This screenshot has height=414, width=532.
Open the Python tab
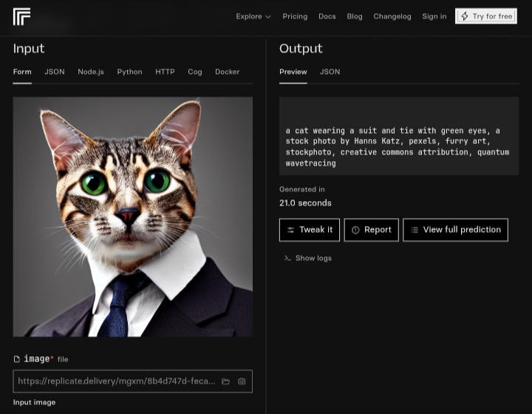tap(129, 72)
